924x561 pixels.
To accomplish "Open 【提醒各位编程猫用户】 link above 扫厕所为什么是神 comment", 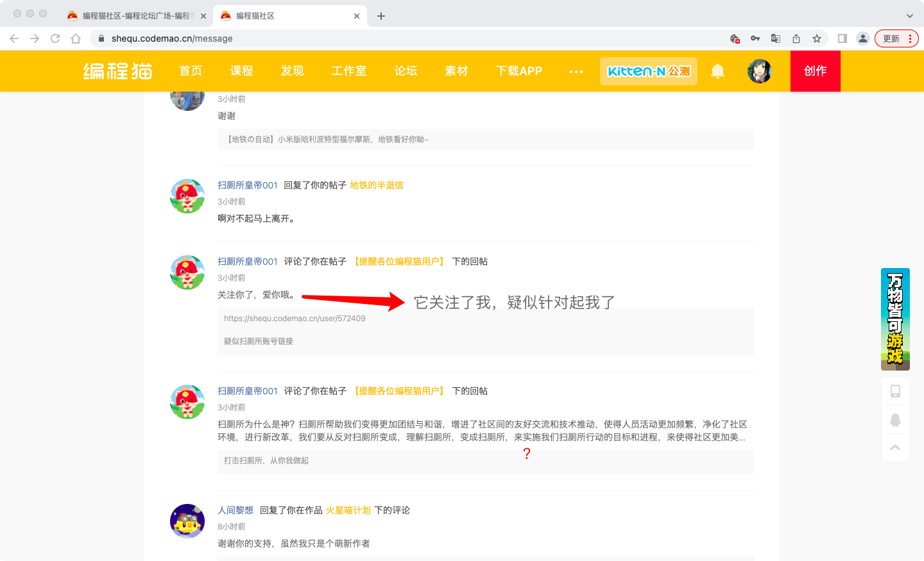I will pos(399,391).
